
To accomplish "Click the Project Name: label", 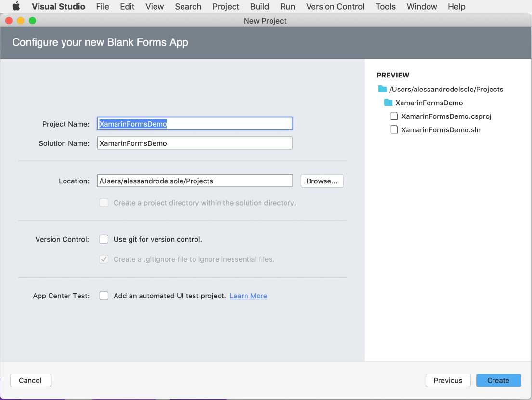I will coord(65,124).
